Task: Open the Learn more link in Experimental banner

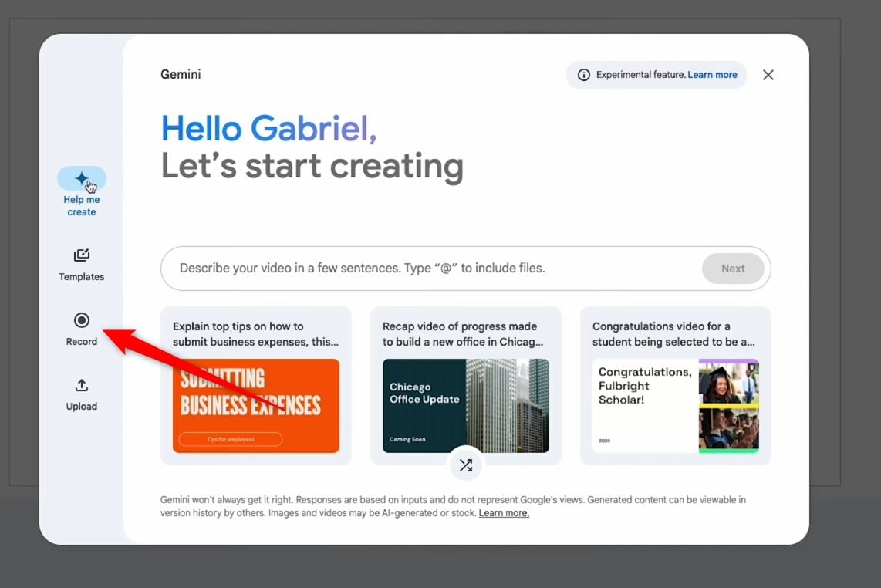Action: click(712, 75)
